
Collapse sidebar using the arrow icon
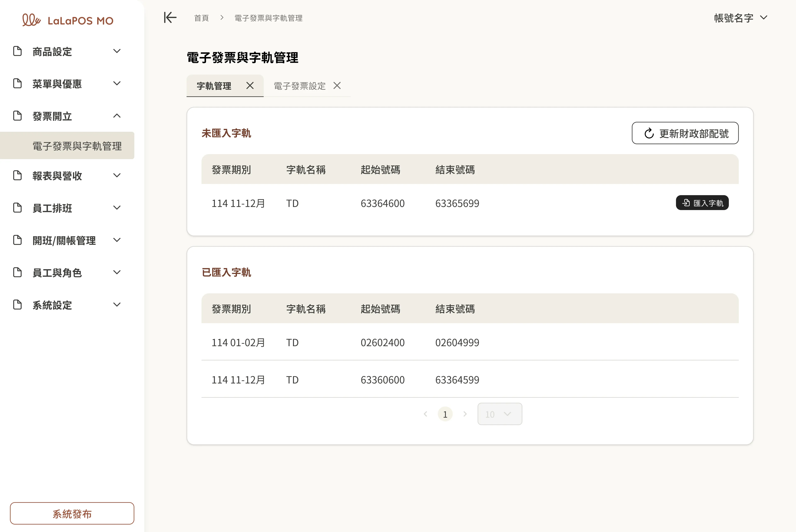[x=170, y=18]
